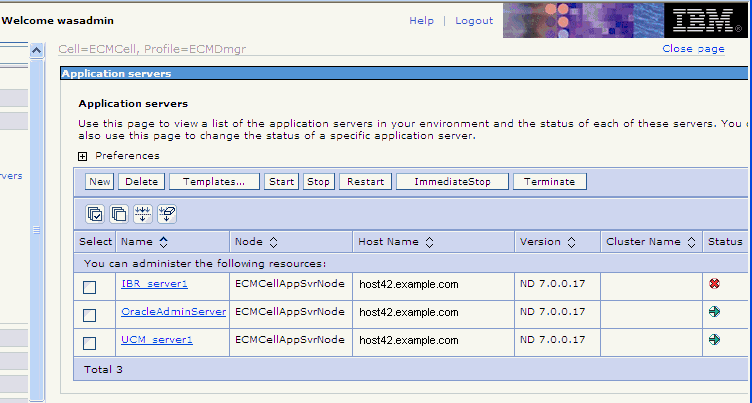Click the Select All Items icon

tap(95, 213)
